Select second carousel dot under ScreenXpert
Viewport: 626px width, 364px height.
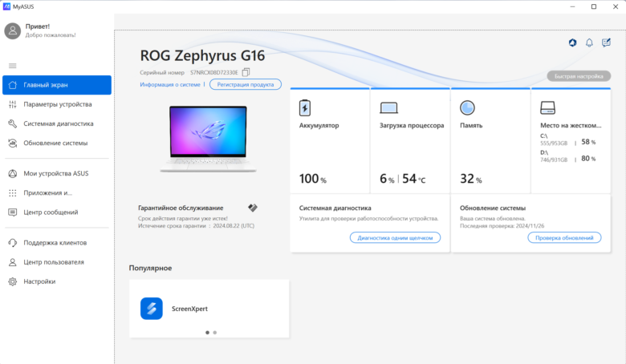[x=215, y=333]
